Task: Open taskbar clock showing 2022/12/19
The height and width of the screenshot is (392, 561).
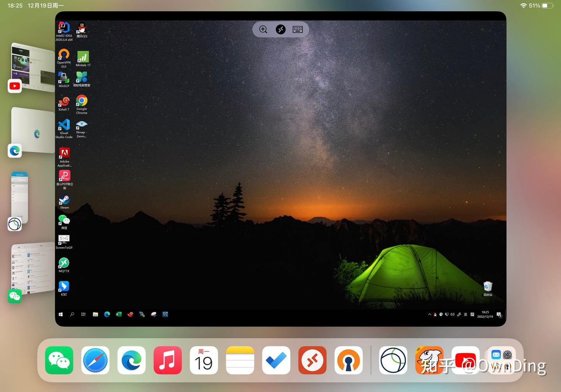Action: tap(485, 314)
